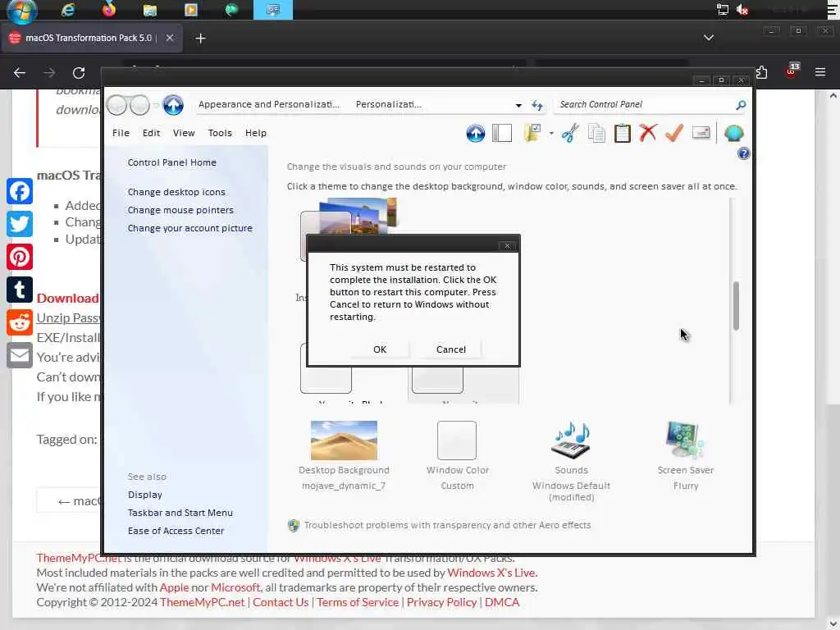Click the Windows Start orb

[22, 10]
